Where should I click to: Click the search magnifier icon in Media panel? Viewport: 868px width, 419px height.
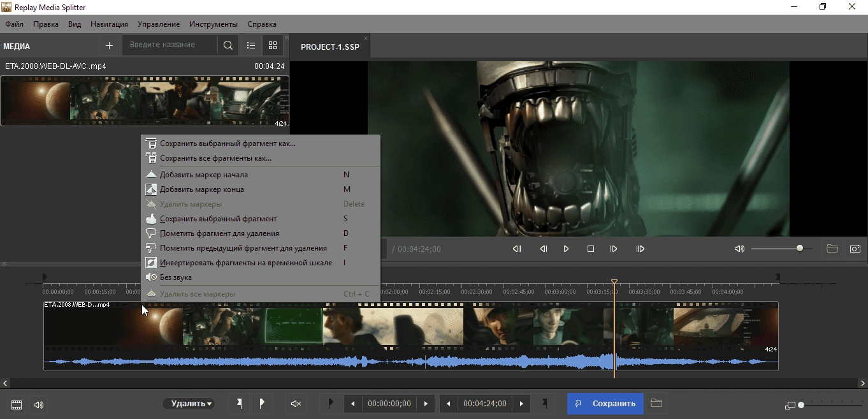click(228, 45)
